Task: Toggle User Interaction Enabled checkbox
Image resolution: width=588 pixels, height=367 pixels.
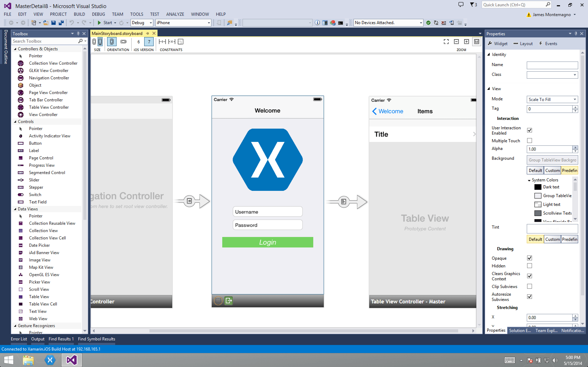Action: point(529,130)
